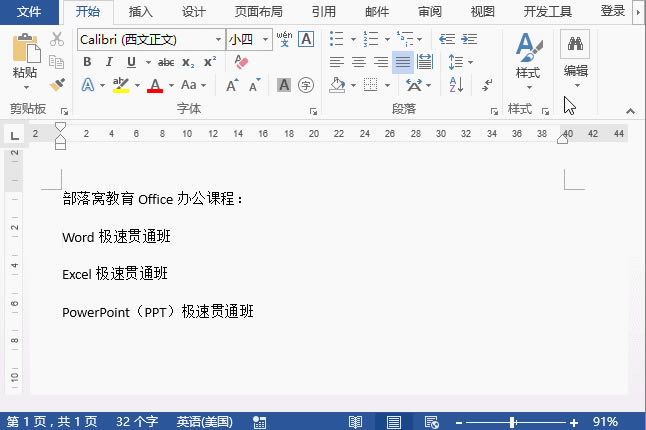
Task: Open Paragraph dialog launcher
Action: coord(494,111)
